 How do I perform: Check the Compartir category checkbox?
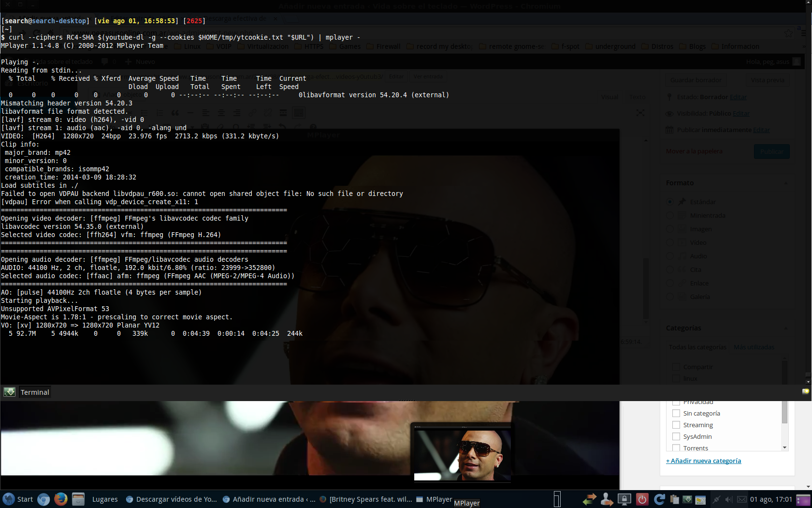(676, 367)
